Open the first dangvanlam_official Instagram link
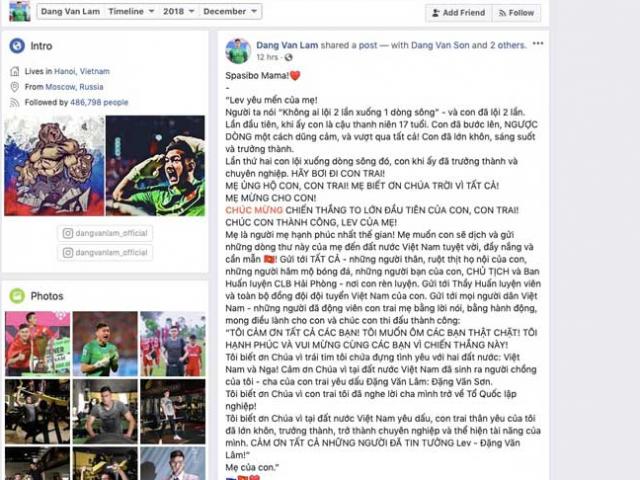 (x=105, y=233)
